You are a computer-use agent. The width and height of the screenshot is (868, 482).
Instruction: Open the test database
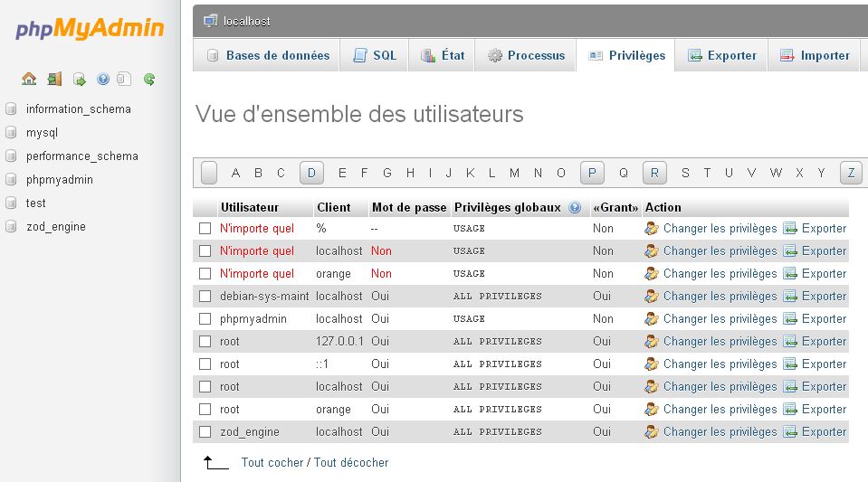(x=35, y=203)
